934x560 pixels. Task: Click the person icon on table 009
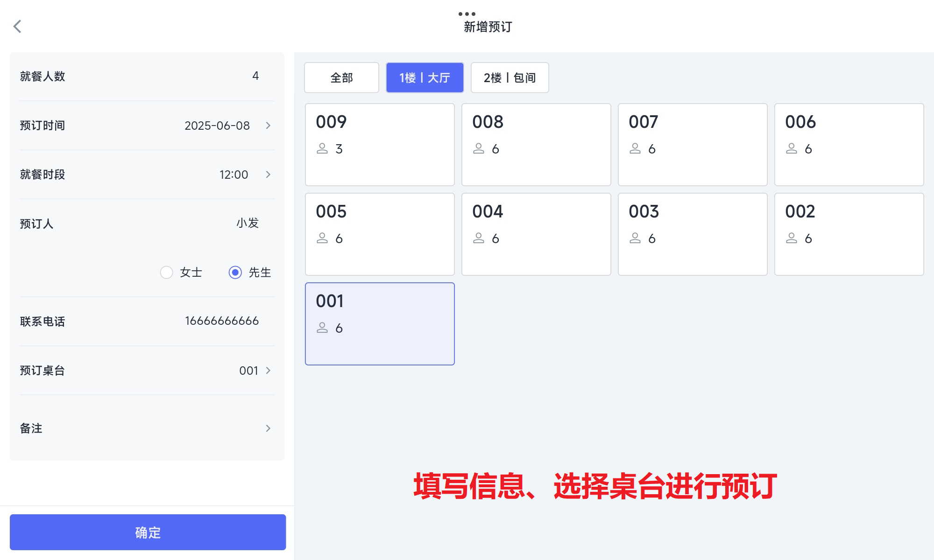tap(322, 148)
